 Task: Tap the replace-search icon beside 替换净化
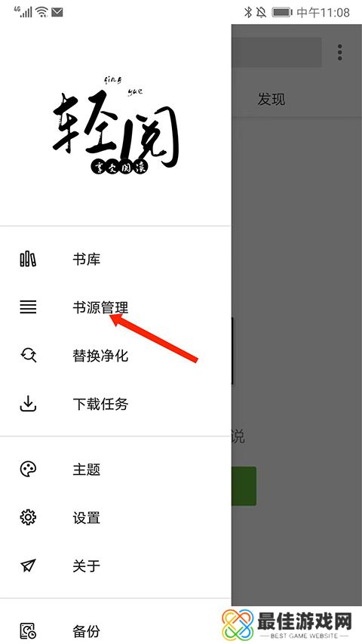tap(28, 356)
